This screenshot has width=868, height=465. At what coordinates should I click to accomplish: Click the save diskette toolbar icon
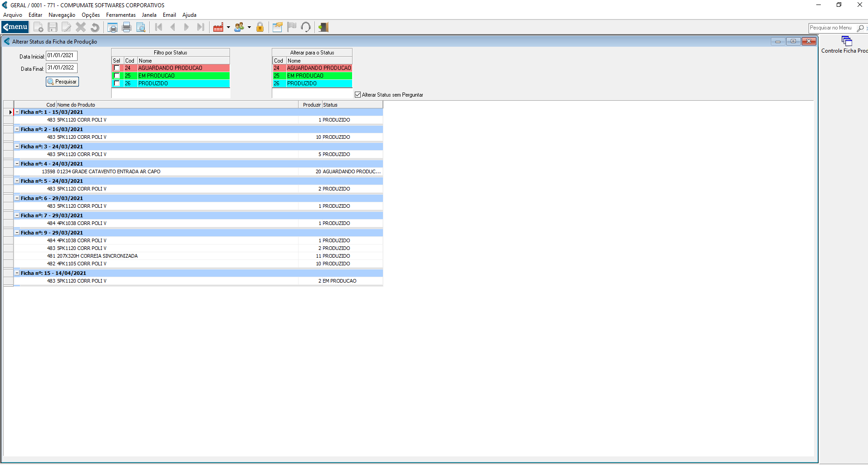tap(53, 27)
